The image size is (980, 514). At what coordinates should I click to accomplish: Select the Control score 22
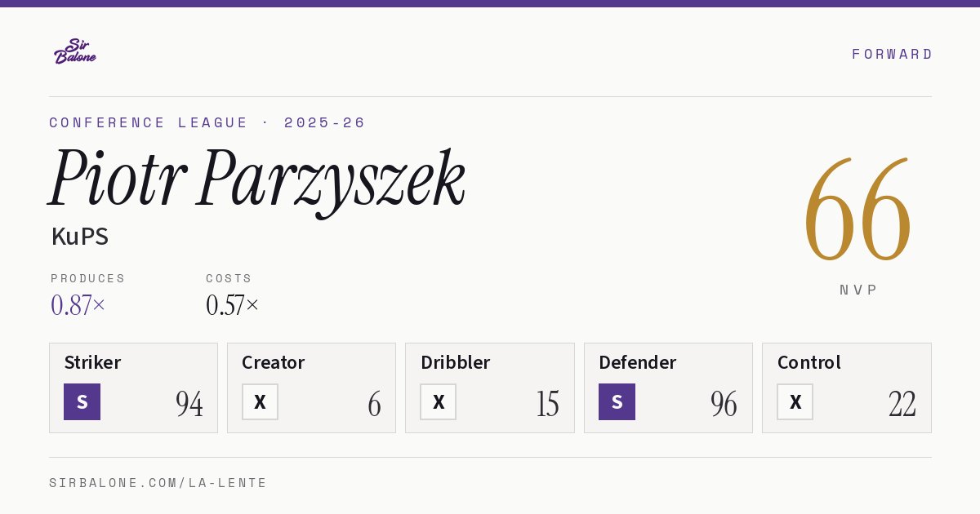click(x=902, y=404)
